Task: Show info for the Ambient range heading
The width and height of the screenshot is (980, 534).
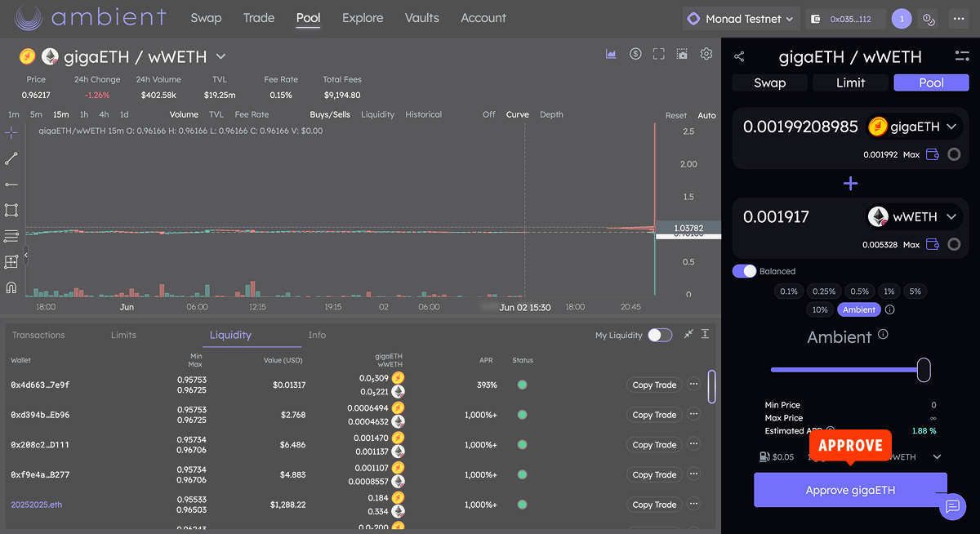Action: click(x=883, y=334)
